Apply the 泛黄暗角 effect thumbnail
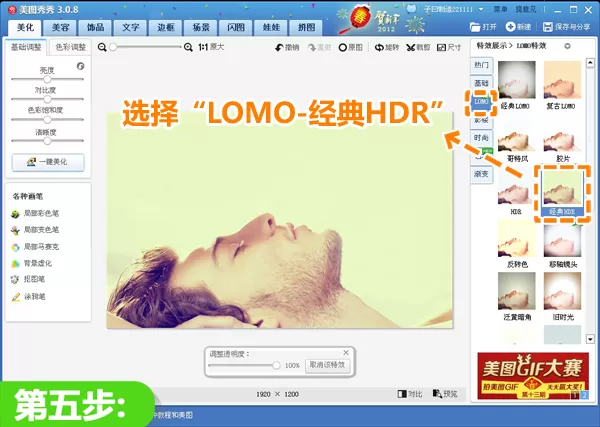Viewport: 600px width, 427px height. click(517, 291)
